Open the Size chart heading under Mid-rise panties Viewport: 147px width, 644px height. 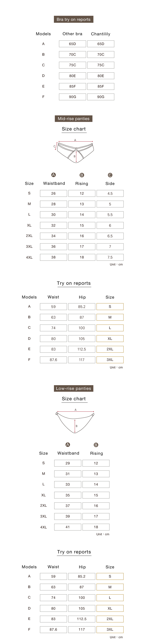pos(74,129)
